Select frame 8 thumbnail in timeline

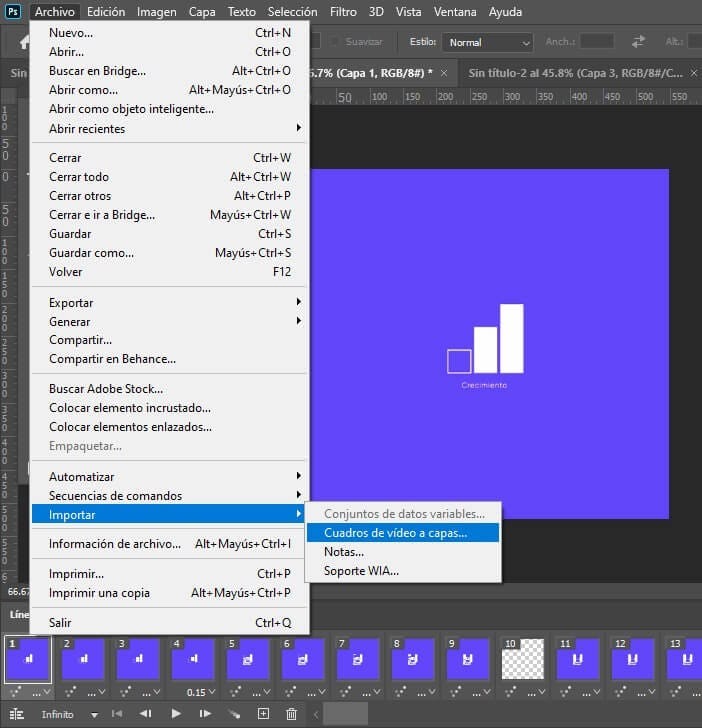click(413, 659)
